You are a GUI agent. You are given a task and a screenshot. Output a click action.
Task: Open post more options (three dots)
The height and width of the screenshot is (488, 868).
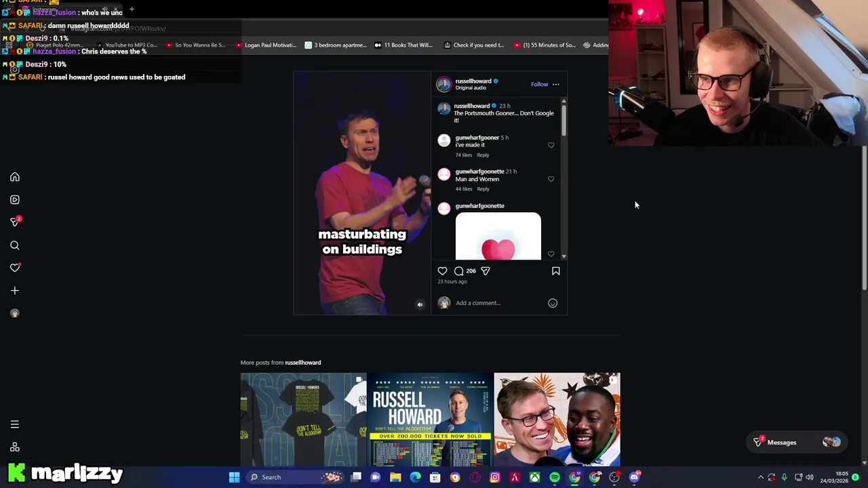click(555, 84)
